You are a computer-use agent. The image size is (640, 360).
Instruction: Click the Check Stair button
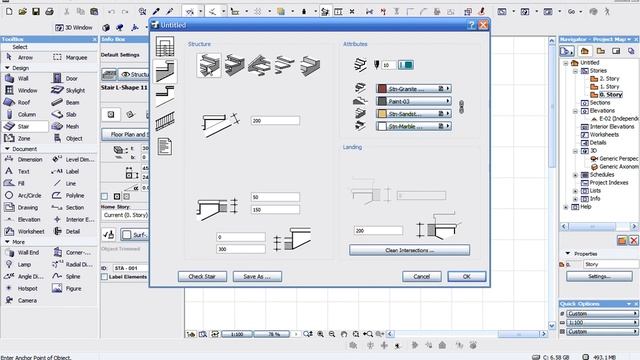202,277
